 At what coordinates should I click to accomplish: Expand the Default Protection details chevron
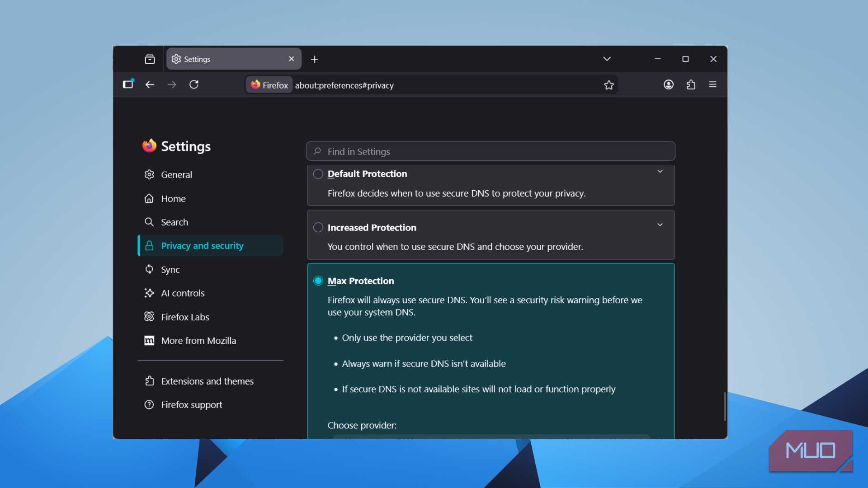pos(660,171)
